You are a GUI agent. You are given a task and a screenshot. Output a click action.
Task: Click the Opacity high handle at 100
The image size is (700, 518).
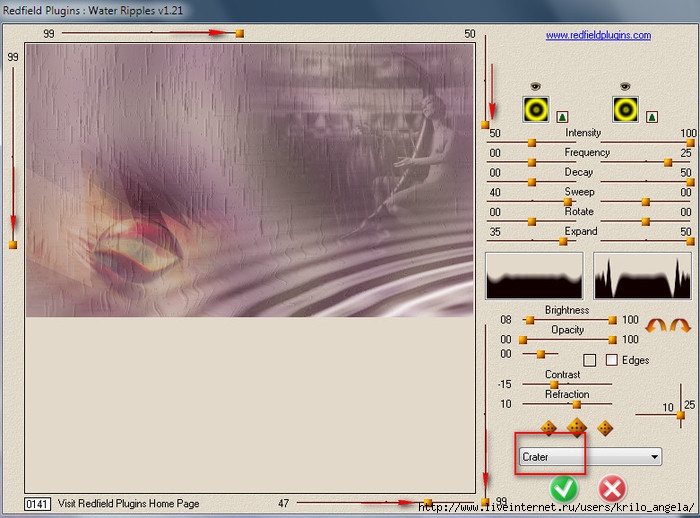click(x=612, y=340)
